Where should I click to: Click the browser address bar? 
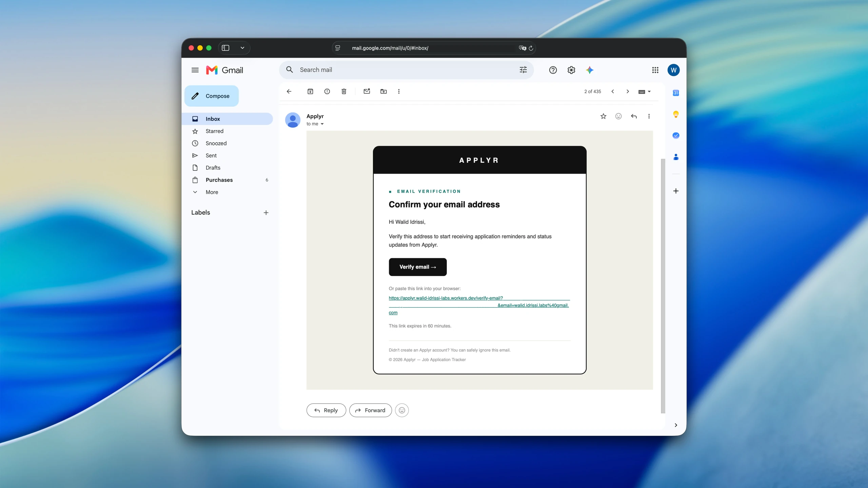coord(434,48)
